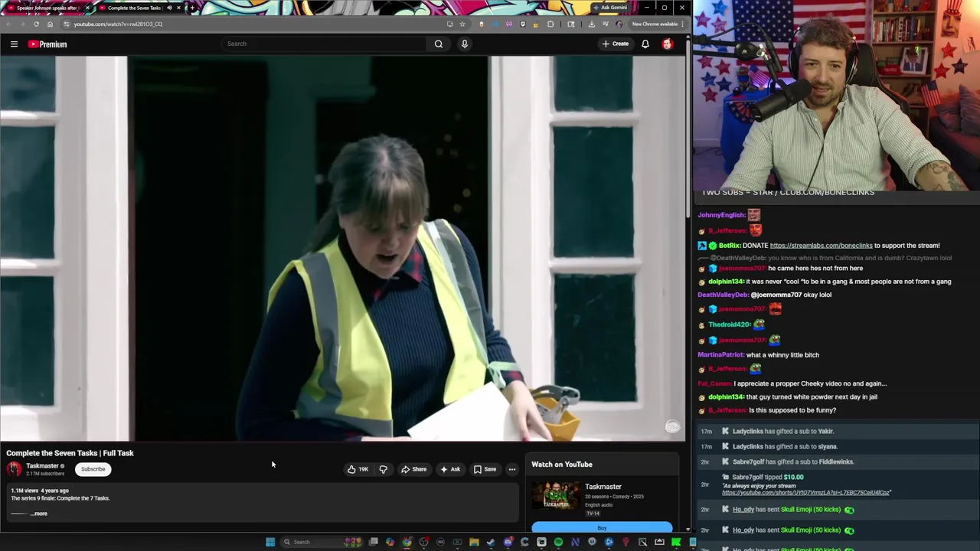Viewport: 980px width, 551px height.
Task: Click the main video player frame
Action: pos(343,249)
